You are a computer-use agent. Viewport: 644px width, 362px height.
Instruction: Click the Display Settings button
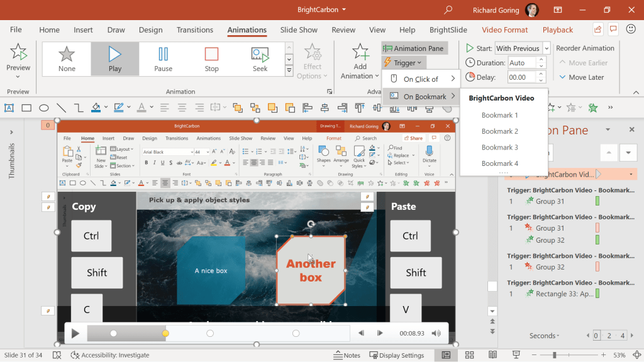(x=397, y=354)
